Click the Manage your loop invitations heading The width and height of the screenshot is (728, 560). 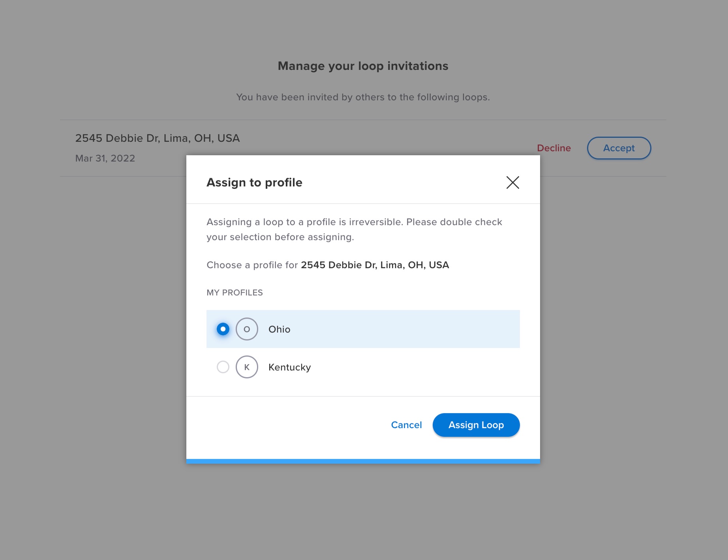(x=363, y=66)
